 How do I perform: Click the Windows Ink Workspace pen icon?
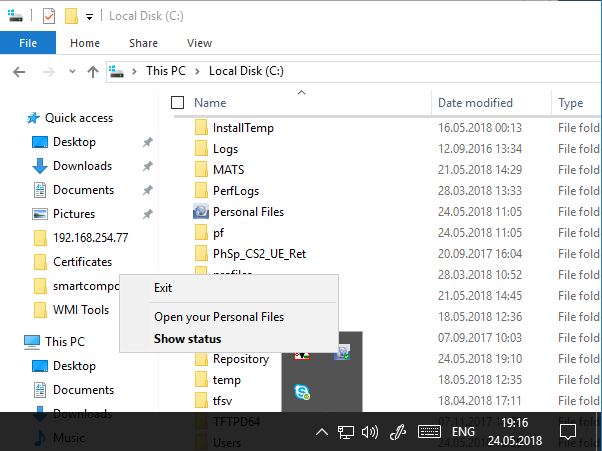[398, 432]
